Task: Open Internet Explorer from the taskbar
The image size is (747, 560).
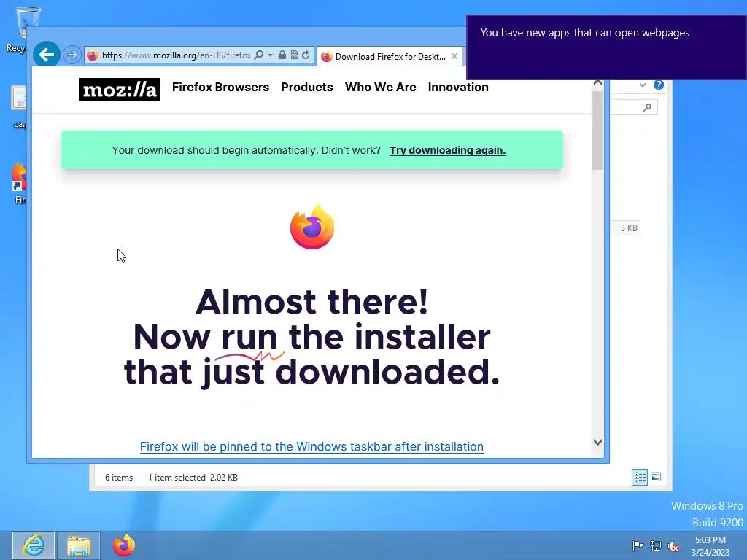Action: pos(34,545)
